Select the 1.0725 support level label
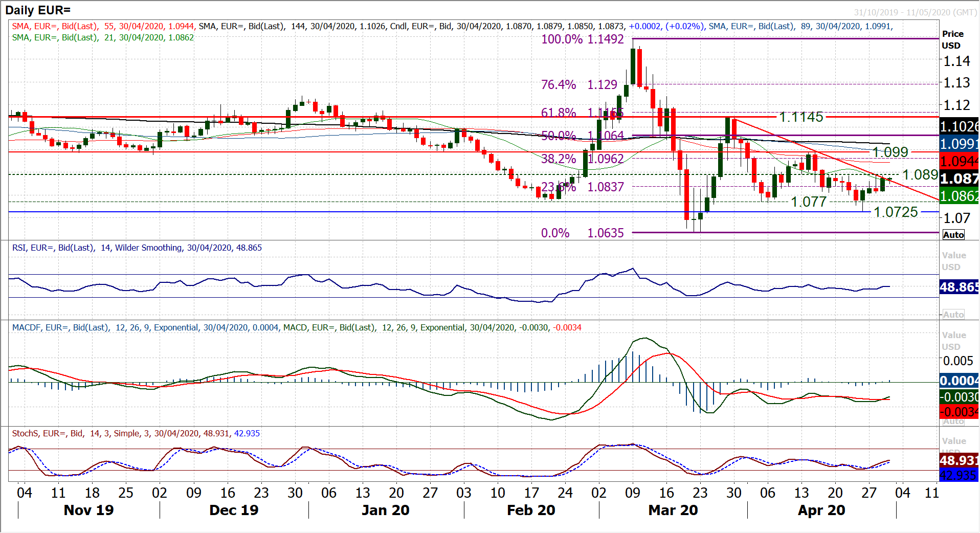 coord(896,212)
